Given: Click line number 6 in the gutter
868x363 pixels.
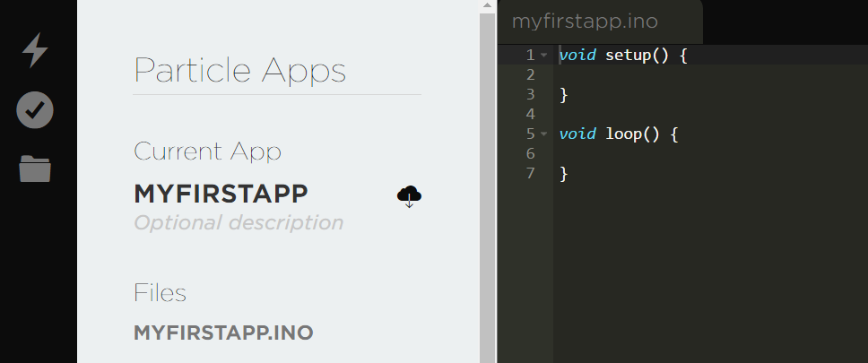Looking at the screenshot, I should pyautogui.click(x=530, y=154).
